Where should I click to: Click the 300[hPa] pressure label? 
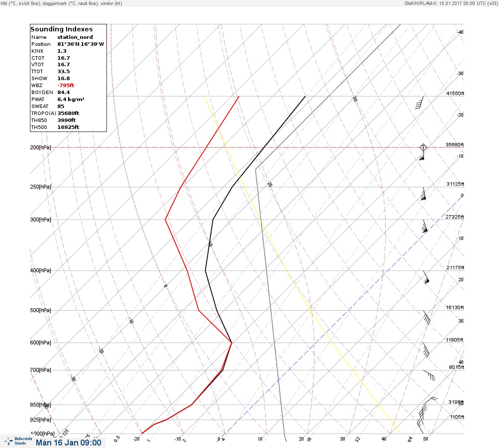(40, 220)
